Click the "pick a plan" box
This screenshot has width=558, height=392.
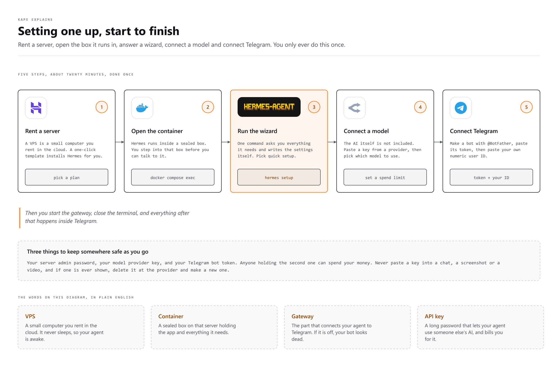click(67, 177)
